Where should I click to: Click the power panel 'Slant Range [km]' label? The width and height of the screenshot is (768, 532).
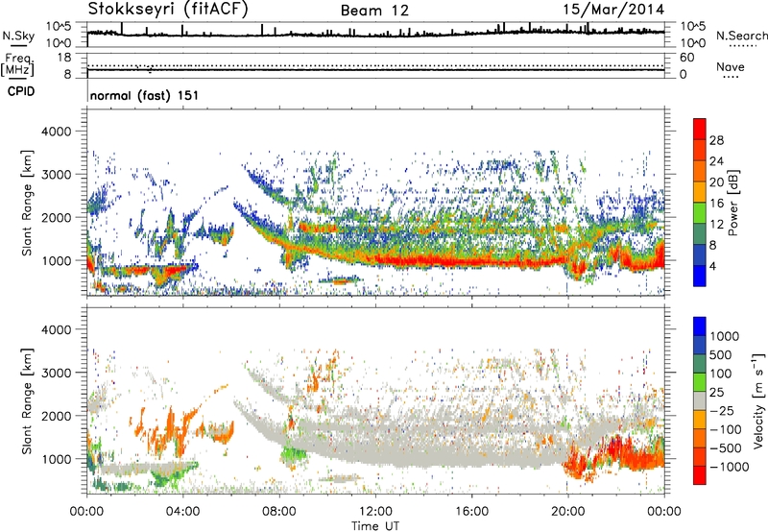[x=27, y=203]
